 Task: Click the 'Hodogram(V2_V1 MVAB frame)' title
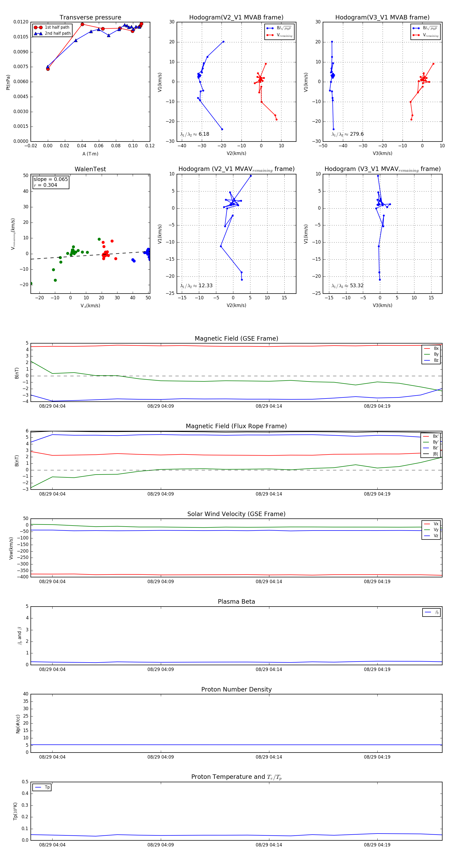(236, 17)
